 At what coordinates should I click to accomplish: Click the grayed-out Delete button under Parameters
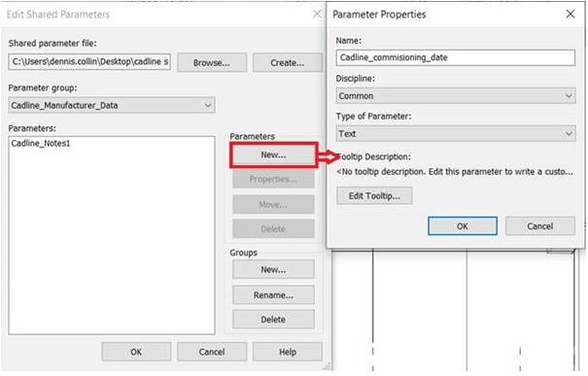273,228
